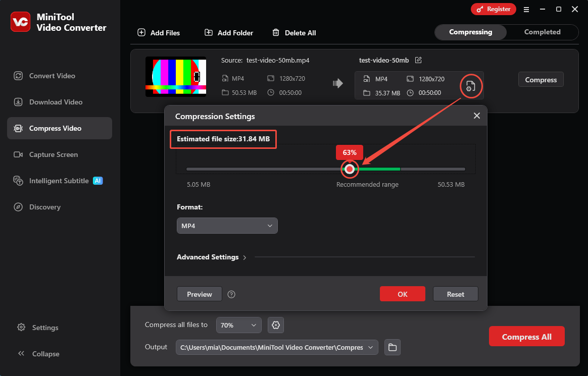Click Add Files to import videos
588x376 pixels.
point(159,32)
